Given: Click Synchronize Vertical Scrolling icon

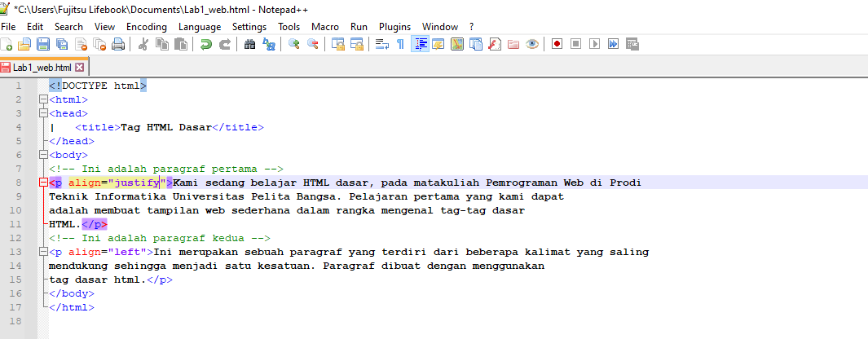Looking at the screenshot, I should (x=337, y=44).
